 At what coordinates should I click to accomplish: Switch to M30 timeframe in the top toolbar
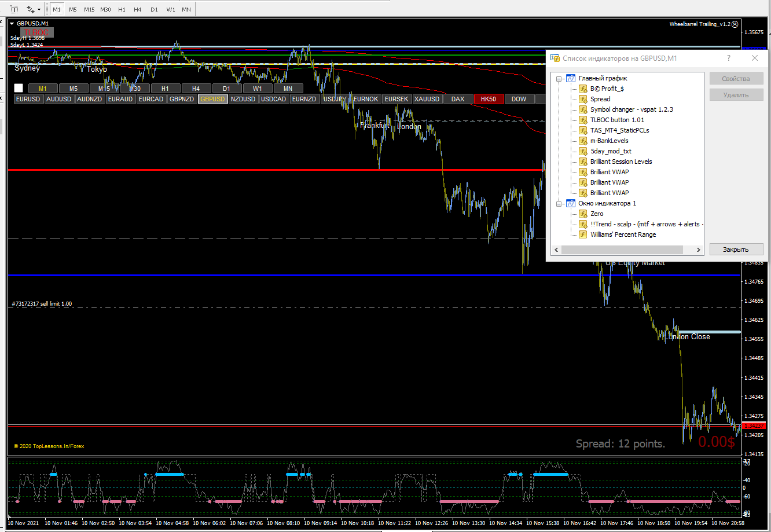(x=105, y=9)
